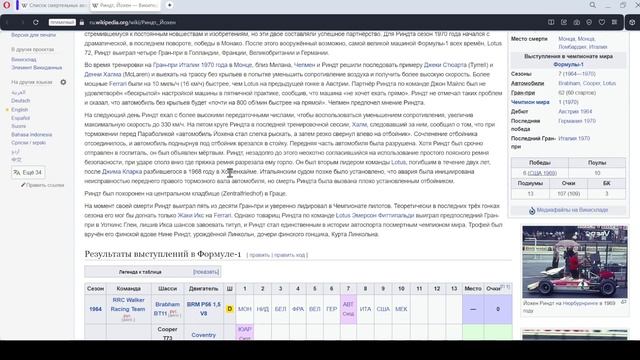This screenshot has height=360, width=640.
Task: Open the extensions cube icon
Action: click(x=632, y=22)
